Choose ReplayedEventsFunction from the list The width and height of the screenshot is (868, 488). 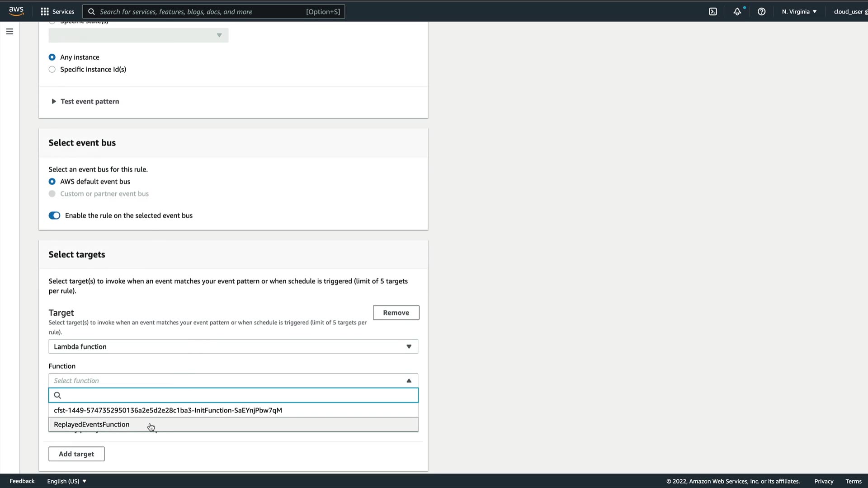(92, 425)
